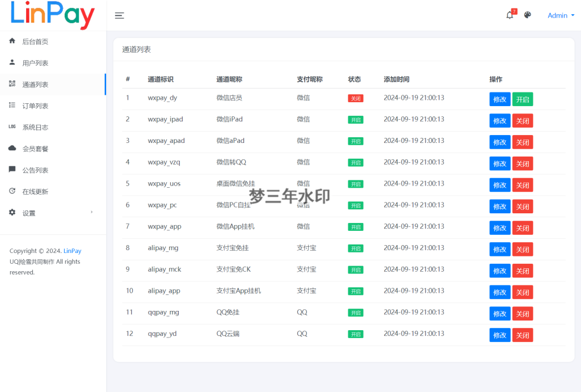581x392 pixels.
Task: Click the 通道标识 column header
Action: click(x=161, y=79)
